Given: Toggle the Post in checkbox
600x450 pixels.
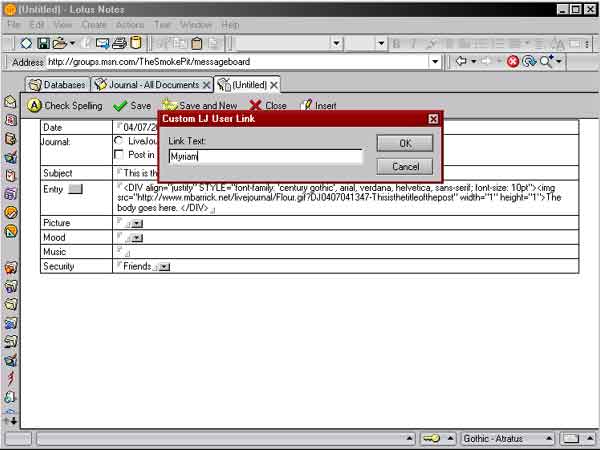Looking at the screenshot, I should click(x=119, y=155).
